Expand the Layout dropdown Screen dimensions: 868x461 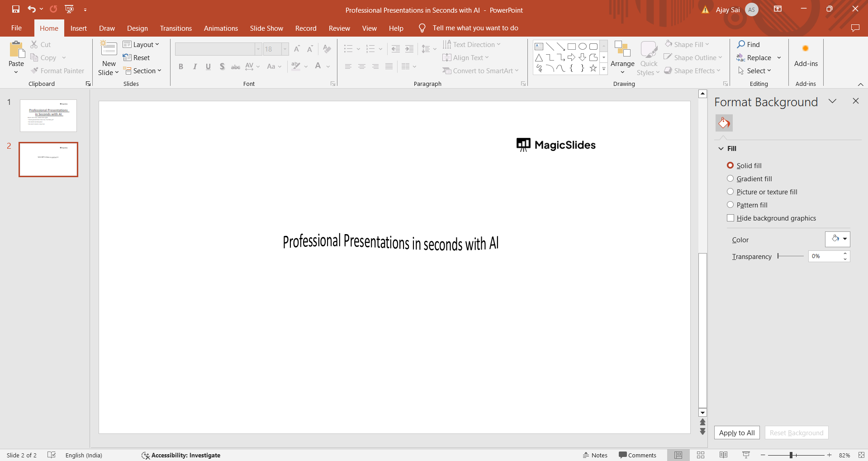[x=141, y=44]
